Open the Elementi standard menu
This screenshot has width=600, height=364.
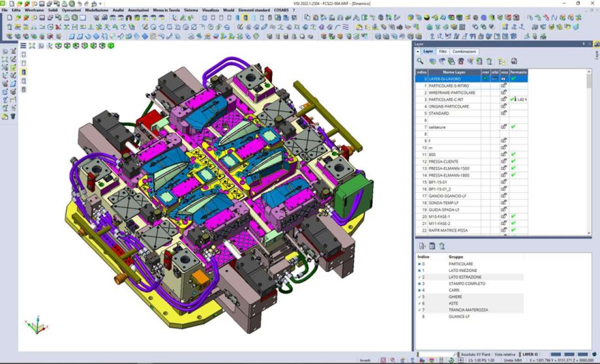[254, 10]
